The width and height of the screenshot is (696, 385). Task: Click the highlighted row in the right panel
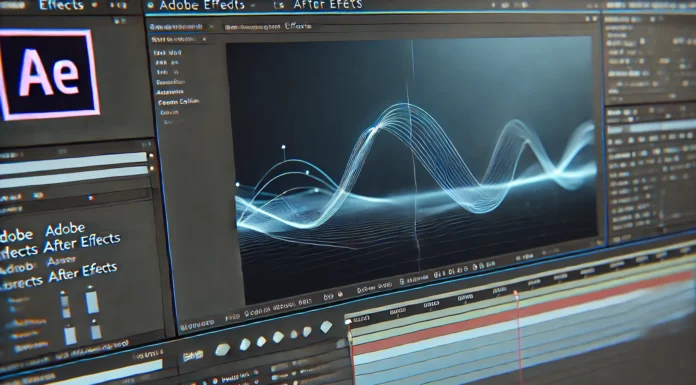[651, 128]
